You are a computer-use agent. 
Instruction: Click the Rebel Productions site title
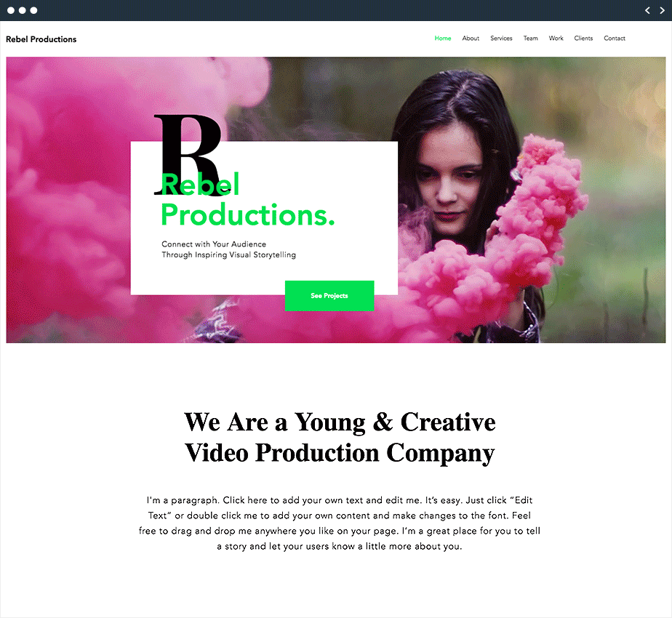[41, 39]
